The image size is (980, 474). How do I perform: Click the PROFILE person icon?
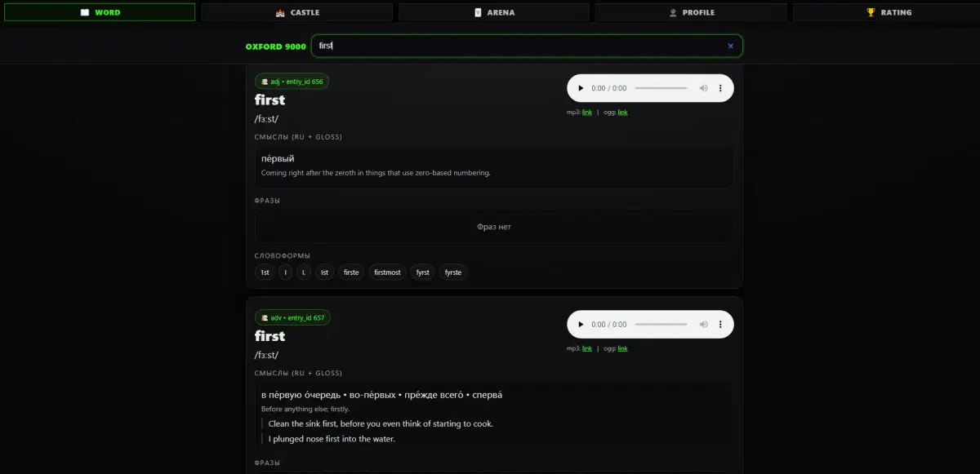click(671, 11)
